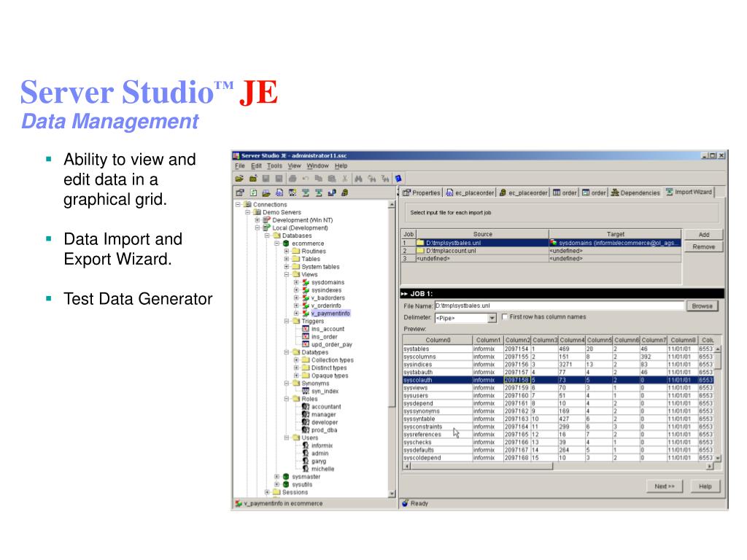747x560 pixels.
Task: Select the upd_order_pay trigger
Action: click(x=332, y=344)
